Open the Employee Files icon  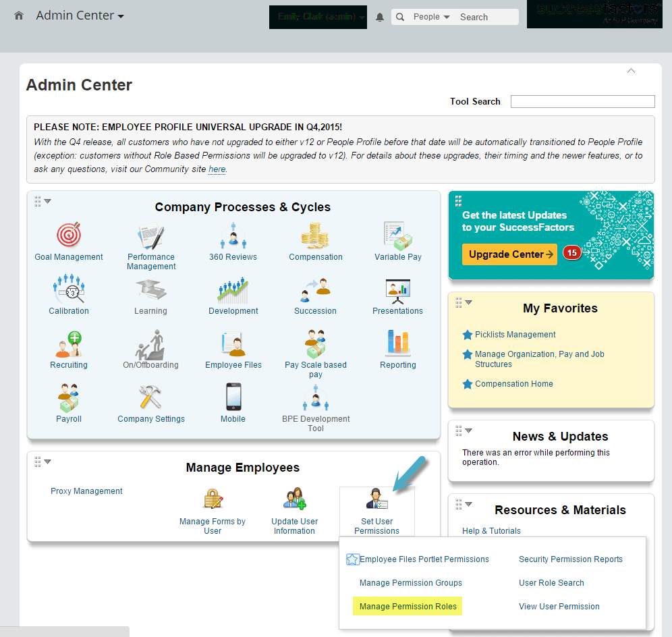coord(233,344)
